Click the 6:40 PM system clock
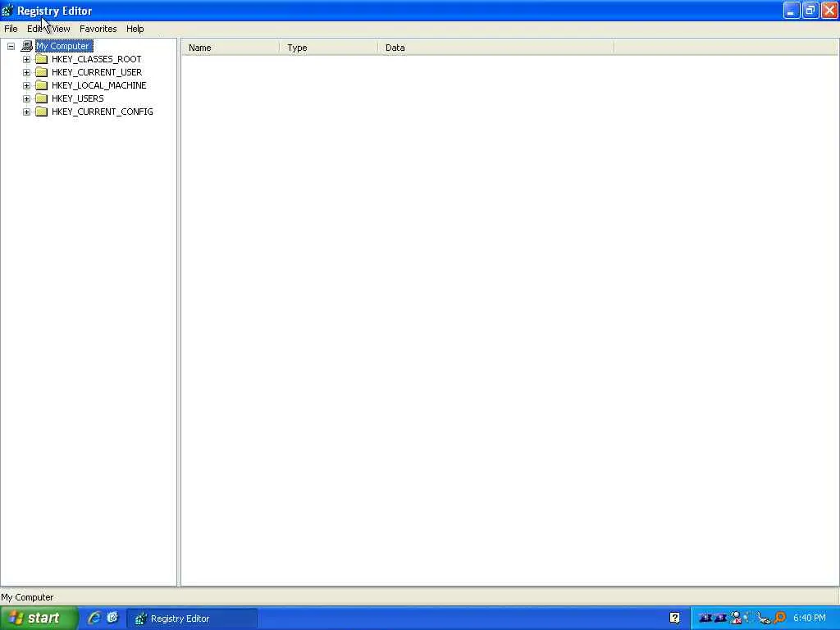This screenshot has height=630, width=840. point(810,619)
